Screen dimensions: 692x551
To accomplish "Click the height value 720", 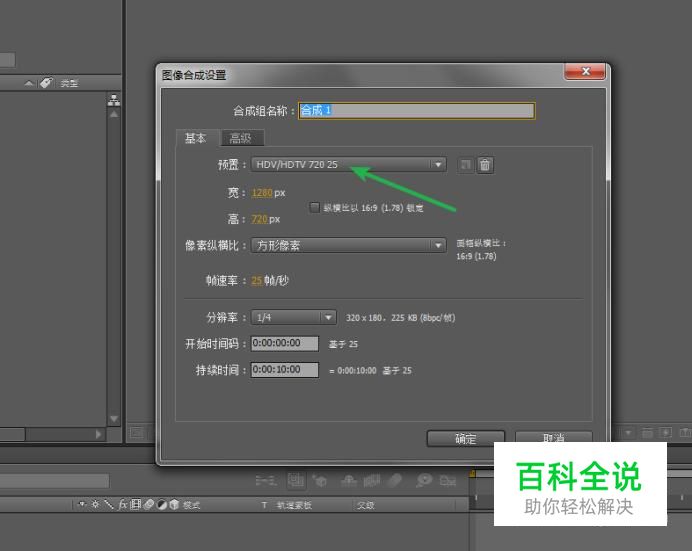I will pyautogui.click(x=260, y=219).
